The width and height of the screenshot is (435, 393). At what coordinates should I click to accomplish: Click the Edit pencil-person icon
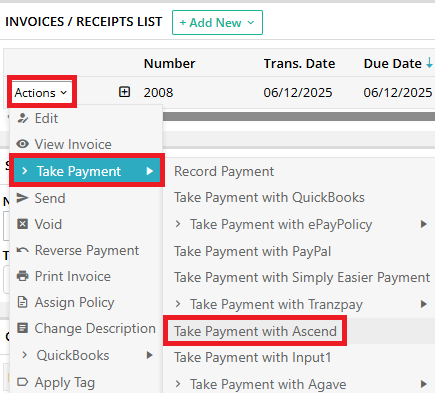coord(23,118)
